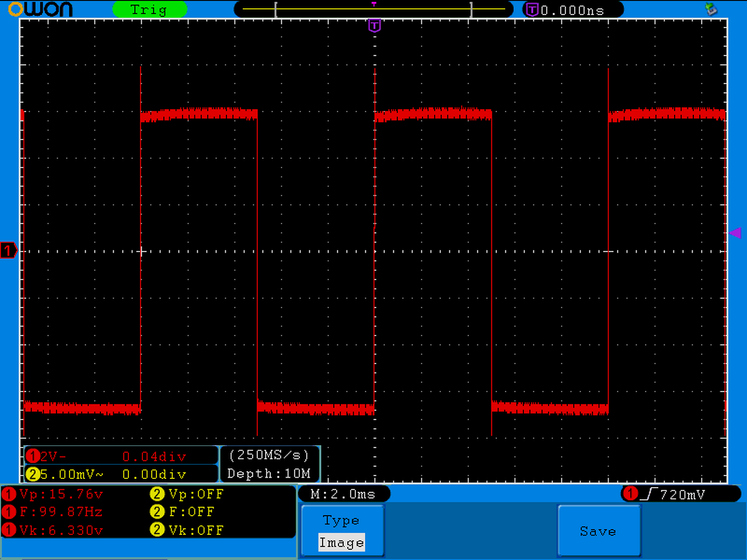
Task: Click the rising edge trigger slope symbol
Action: point(649,494)
